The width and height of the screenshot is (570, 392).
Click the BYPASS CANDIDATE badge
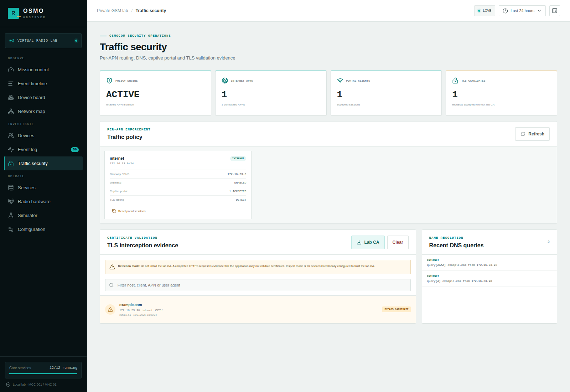[397, 309]
